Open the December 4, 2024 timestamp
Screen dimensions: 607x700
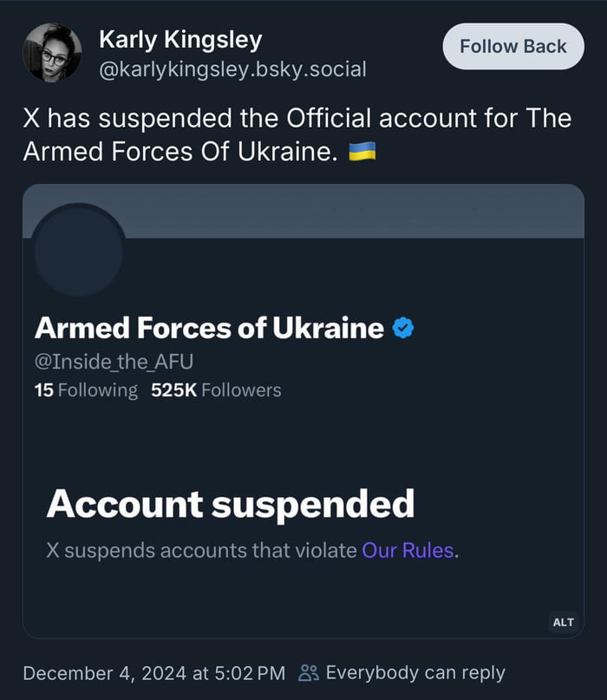[153, 672]
